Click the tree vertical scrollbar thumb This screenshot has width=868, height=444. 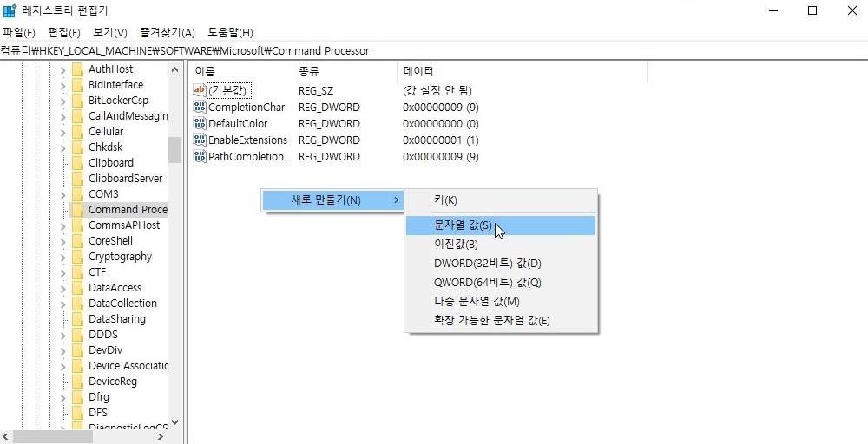(x=175, y=150)
